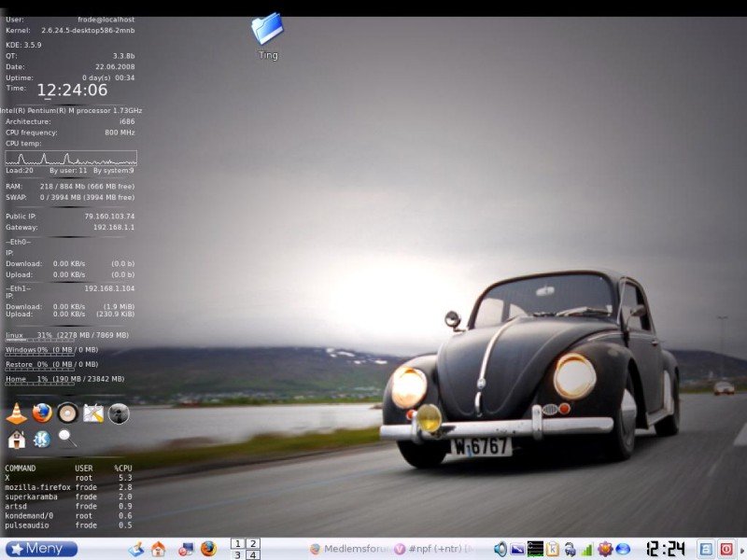Switch to virtual desktop 4
The width and height of the screenshot is (747, 560).
coord(253,555)
